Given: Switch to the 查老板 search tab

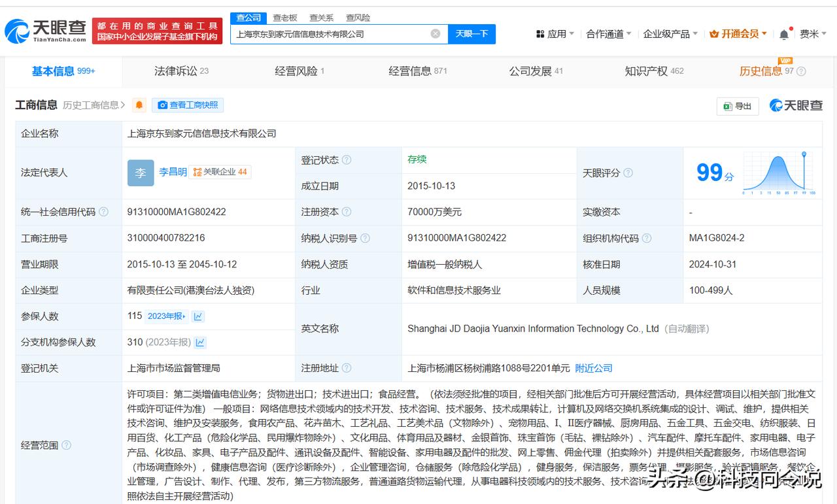Looking at the screenshot, I should pos(285,18).
